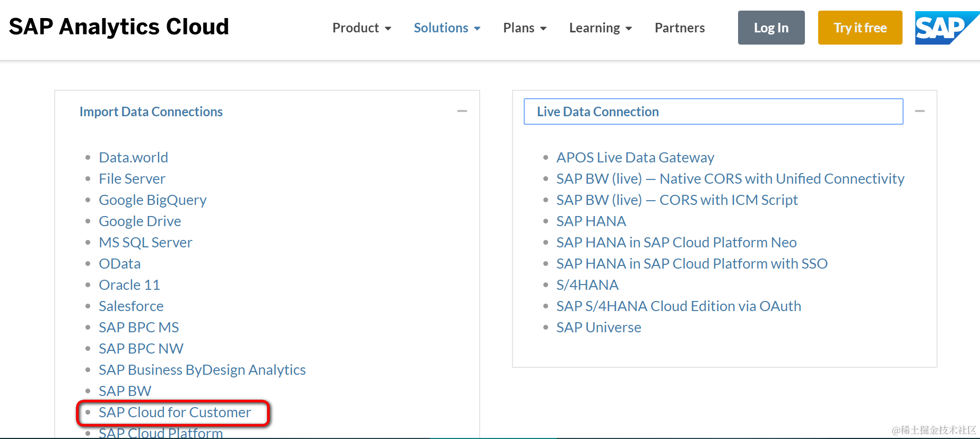This screenshot has height=439, width=980.
Task: Click the Import Data Connections heading
Action: point(151,112)
